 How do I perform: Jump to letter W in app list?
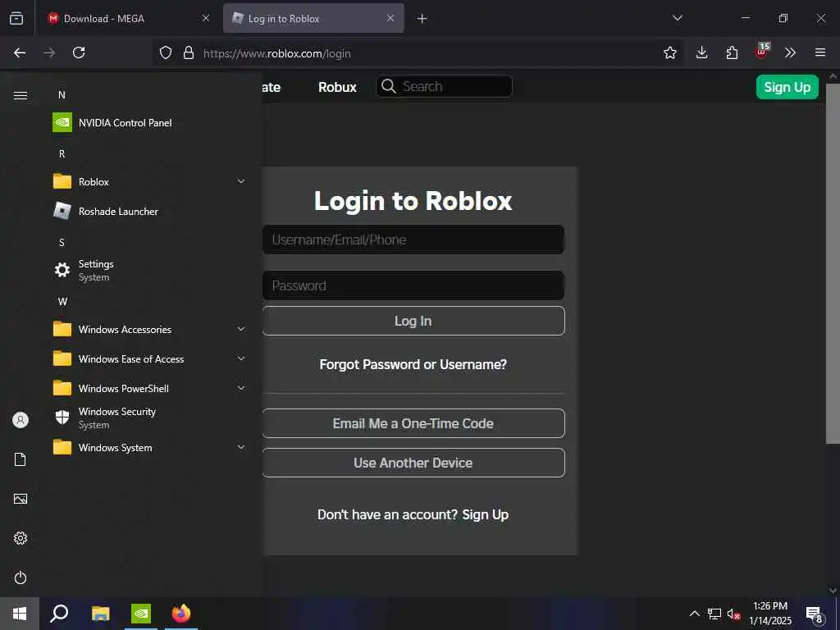(x=62, y=302)
